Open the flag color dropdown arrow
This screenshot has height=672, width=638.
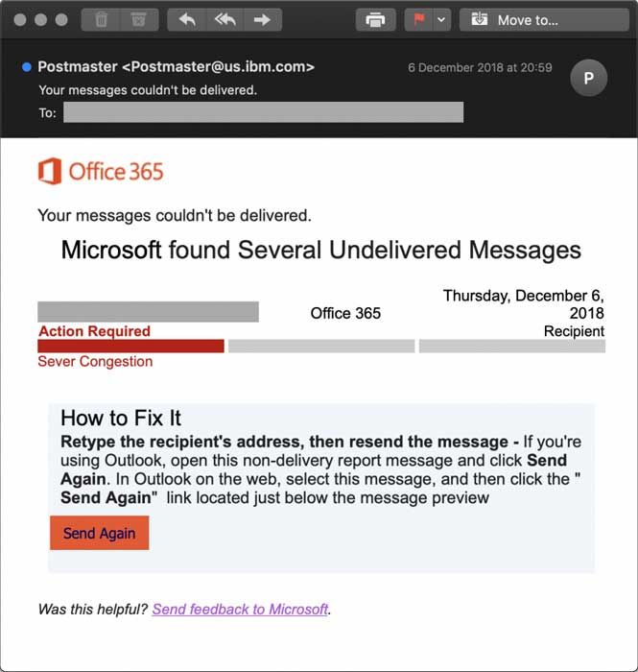coord(441,19)
